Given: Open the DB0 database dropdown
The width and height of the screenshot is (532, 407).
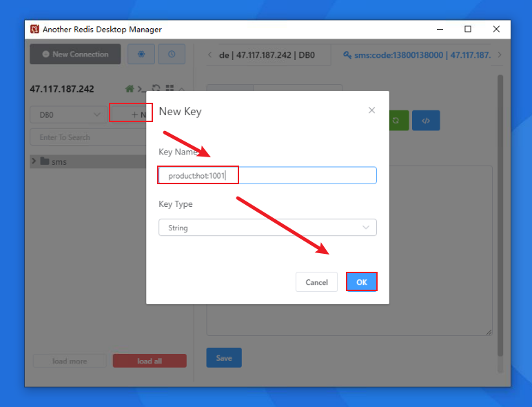Looking at the screenshot, I should [68, 115].
